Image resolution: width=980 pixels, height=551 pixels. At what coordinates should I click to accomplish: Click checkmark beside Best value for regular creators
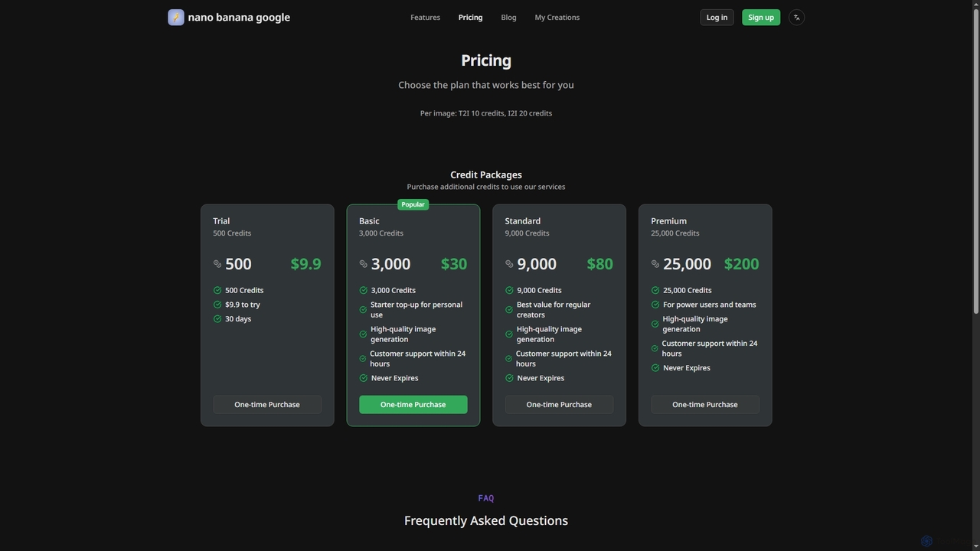pyautogui.click(x=509, y=310)
